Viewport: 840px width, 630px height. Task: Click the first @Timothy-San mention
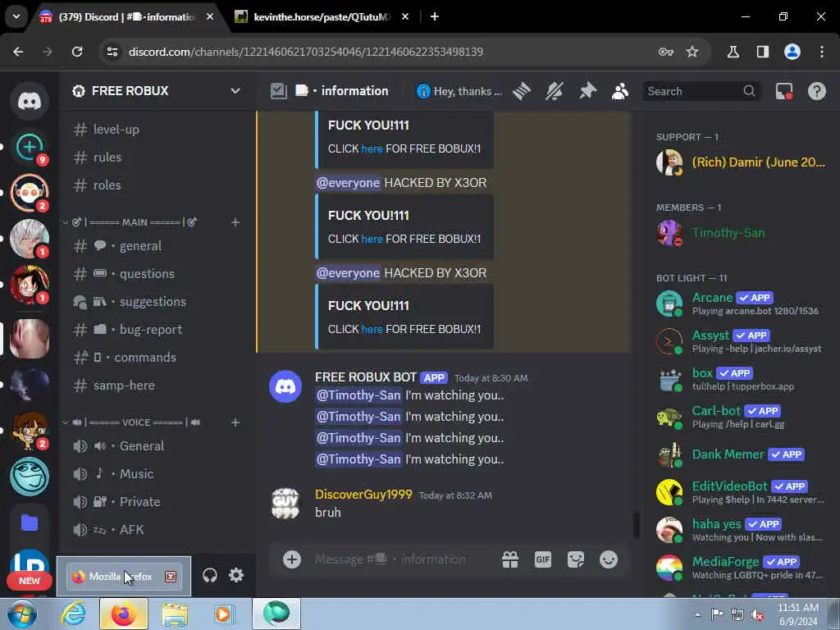(358, 395)
